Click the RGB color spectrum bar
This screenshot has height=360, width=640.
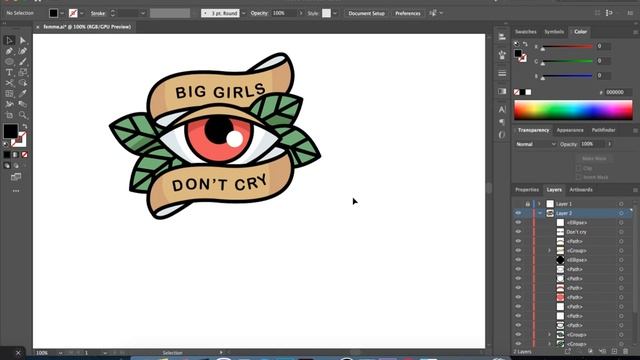tap(573, 109)
